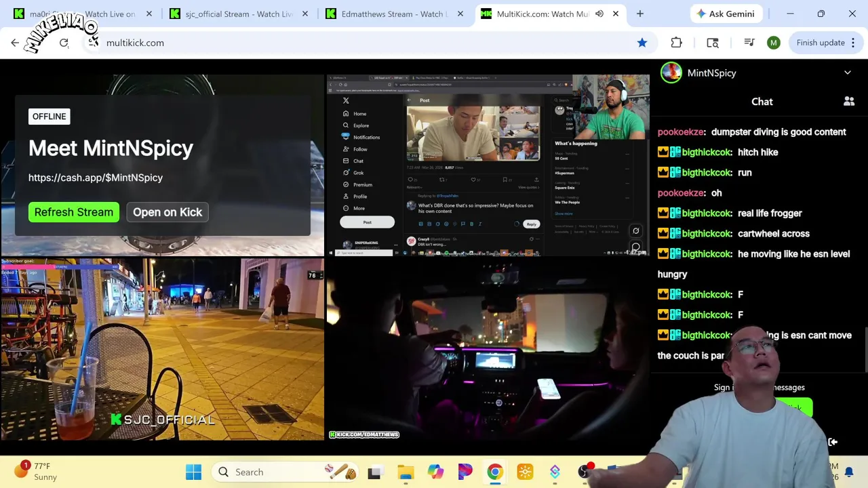Click the 76 viewer count on SJC stream
The image size is (868, 488).
coord(315,275)
